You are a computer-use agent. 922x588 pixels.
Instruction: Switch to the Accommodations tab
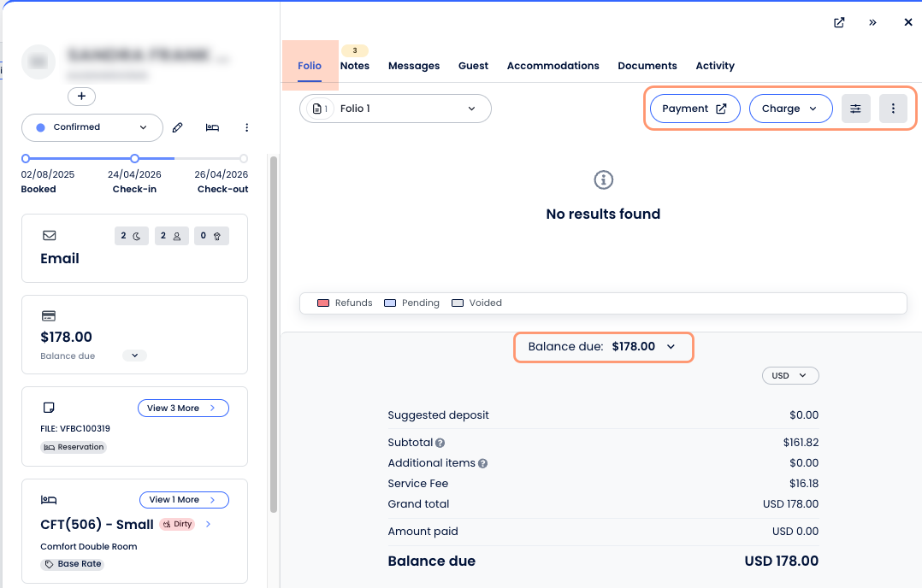pyautogui.click(x=553, y=66)
